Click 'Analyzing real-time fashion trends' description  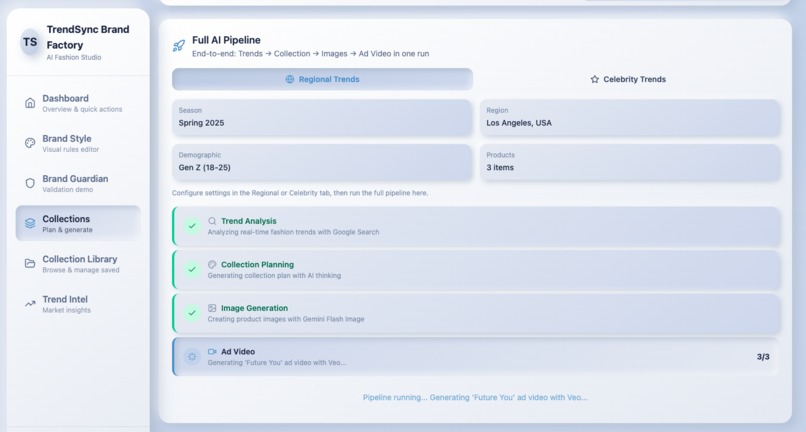[x=293, y=232]
